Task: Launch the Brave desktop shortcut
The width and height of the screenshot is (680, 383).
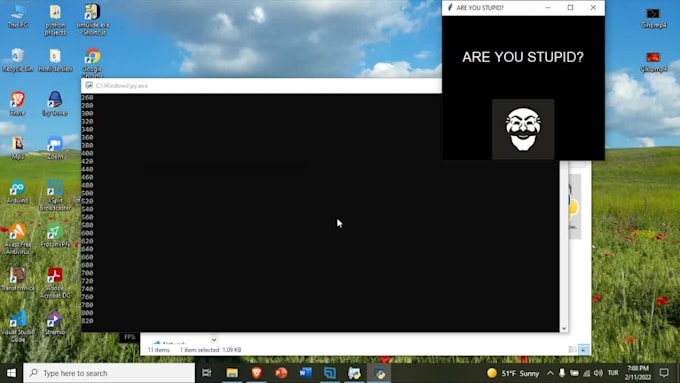Action: [18, 104]
